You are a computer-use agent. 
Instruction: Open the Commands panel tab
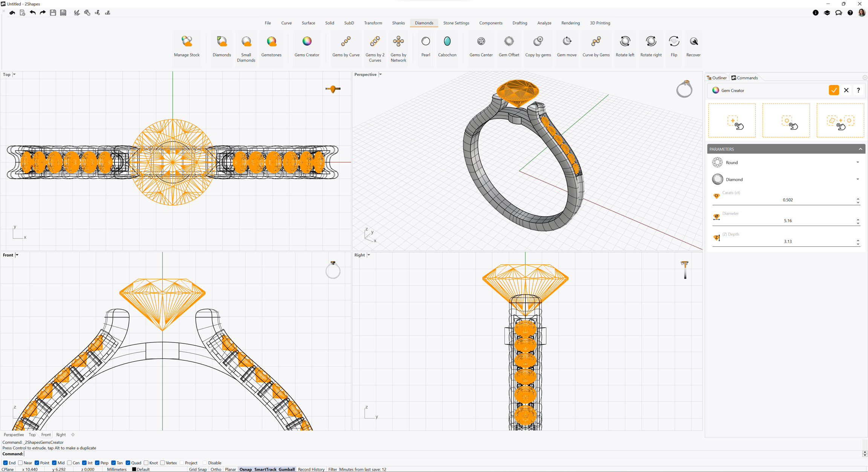click(x=744, y=78)
